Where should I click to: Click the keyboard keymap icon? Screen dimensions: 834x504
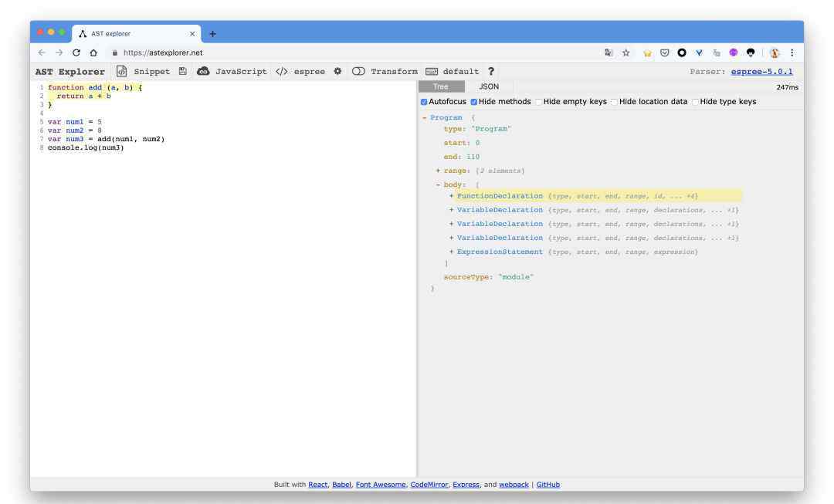[x=432, y=71]
